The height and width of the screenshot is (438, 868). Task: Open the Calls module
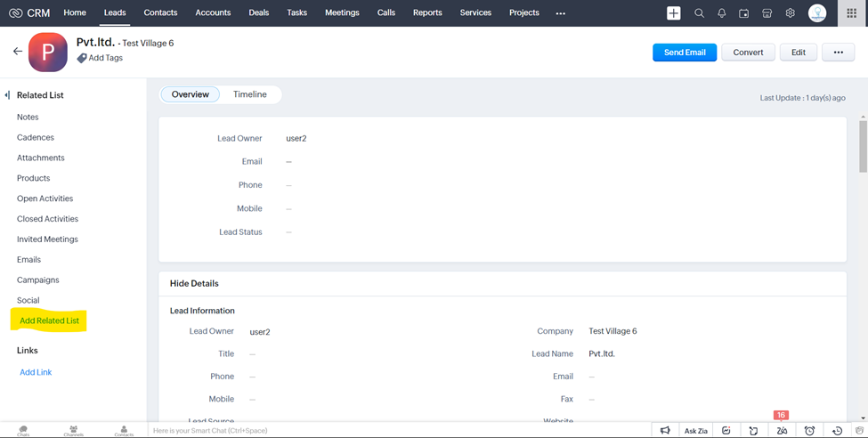[x=386, y=12]
